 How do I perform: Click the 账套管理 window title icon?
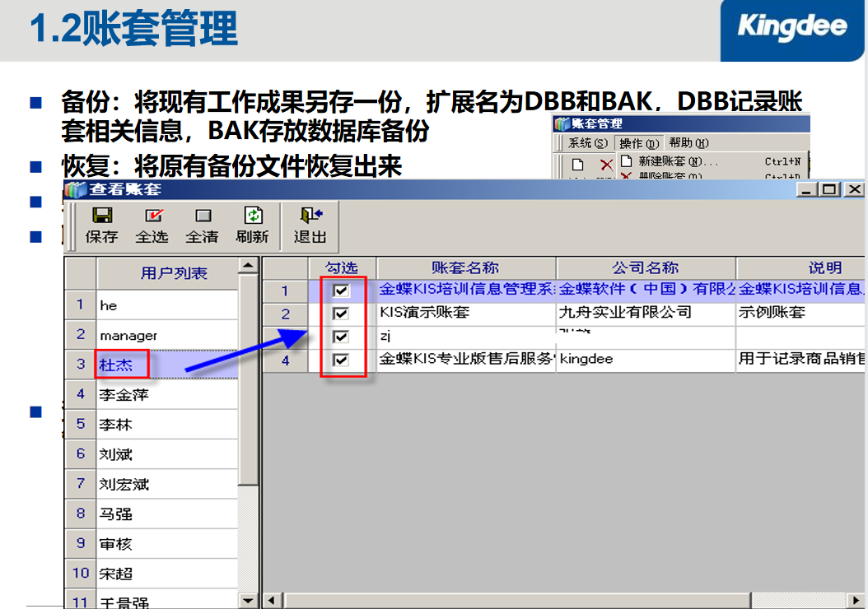(x=562, y=124)
